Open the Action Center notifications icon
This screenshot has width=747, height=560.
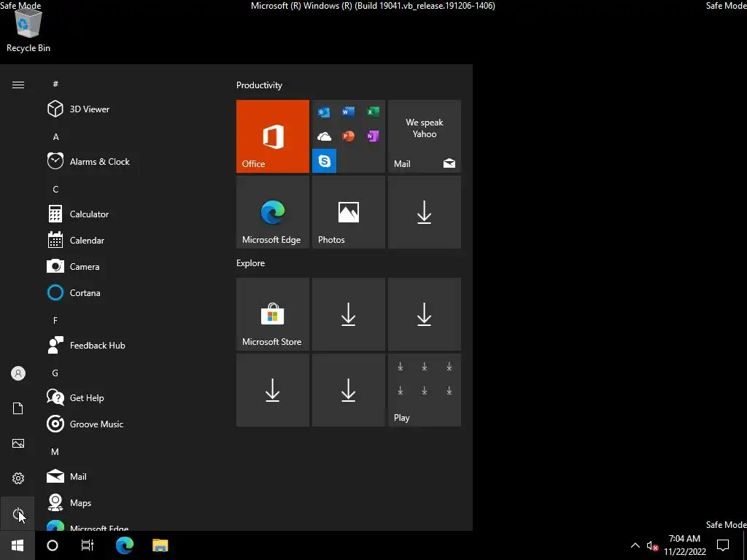point(723,545)
